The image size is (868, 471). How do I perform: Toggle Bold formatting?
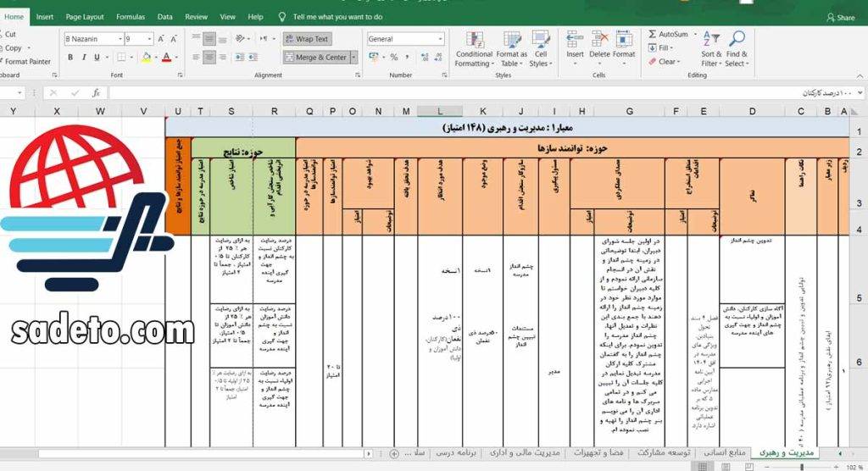click(x=70, y=57)
